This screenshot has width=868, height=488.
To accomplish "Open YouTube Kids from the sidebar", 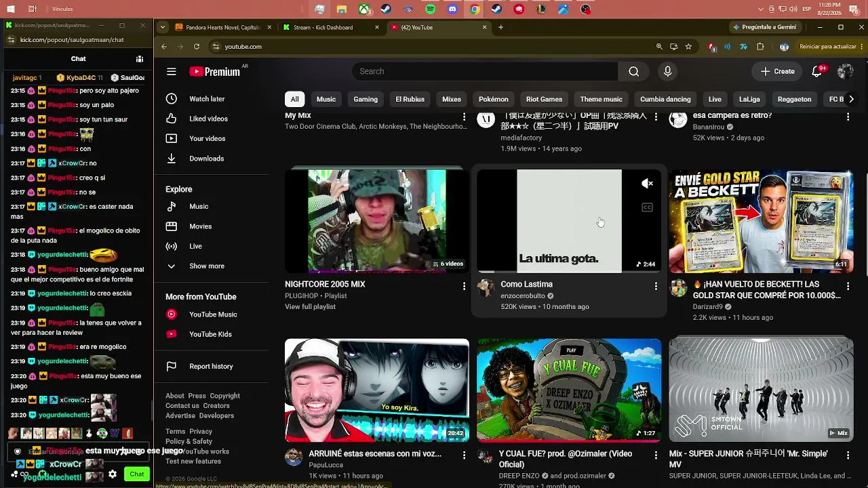I will 211,334.
